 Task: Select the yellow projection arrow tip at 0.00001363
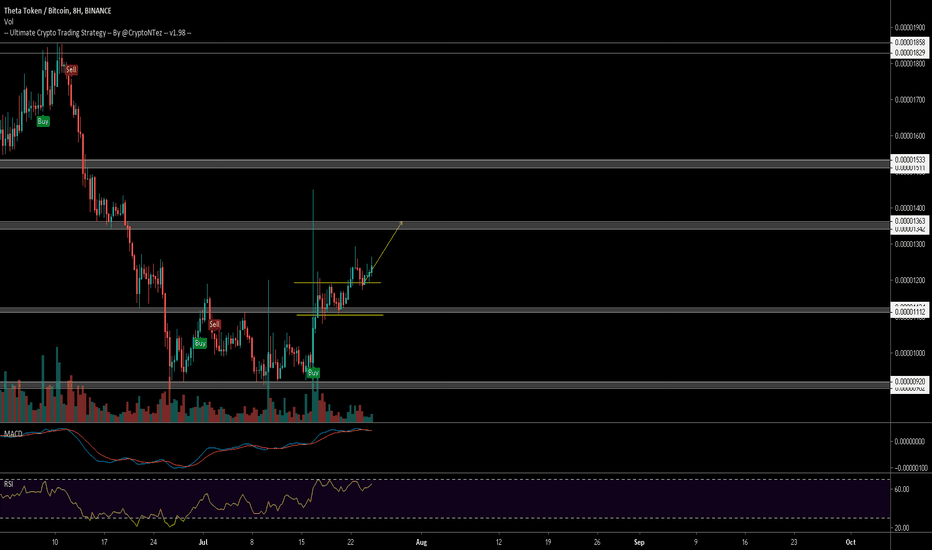click(401, 223)
